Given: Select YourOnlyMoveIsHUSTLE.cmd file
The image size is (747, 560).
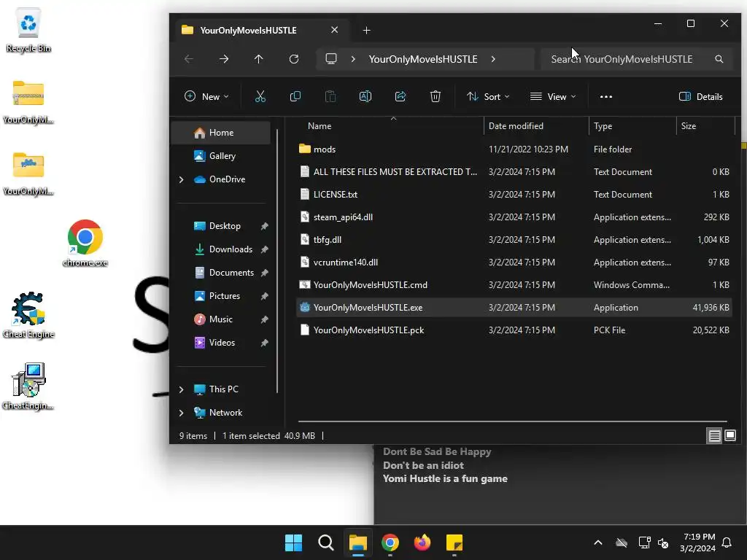Looking at the screenshot, I should pyautogui.click(x=514, y=285).
